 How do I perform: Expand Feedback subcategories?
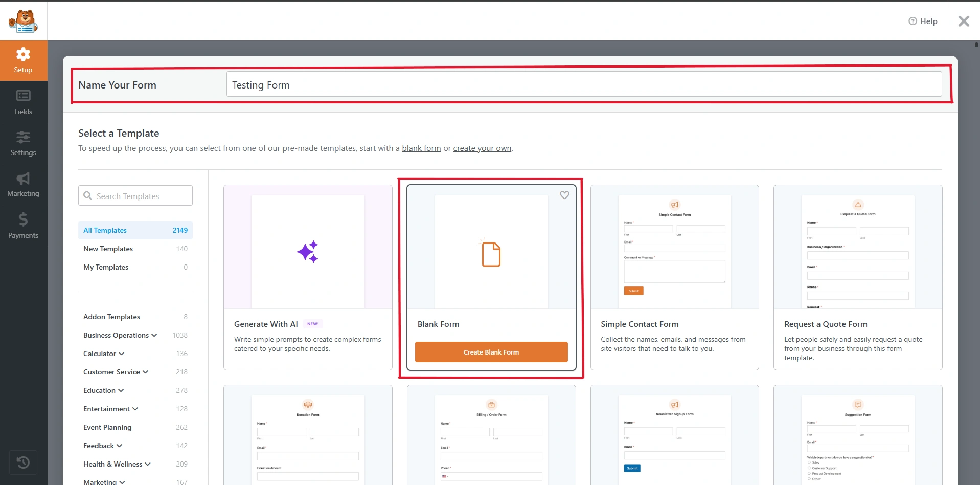pyautogui.click(x=120, y=446)
